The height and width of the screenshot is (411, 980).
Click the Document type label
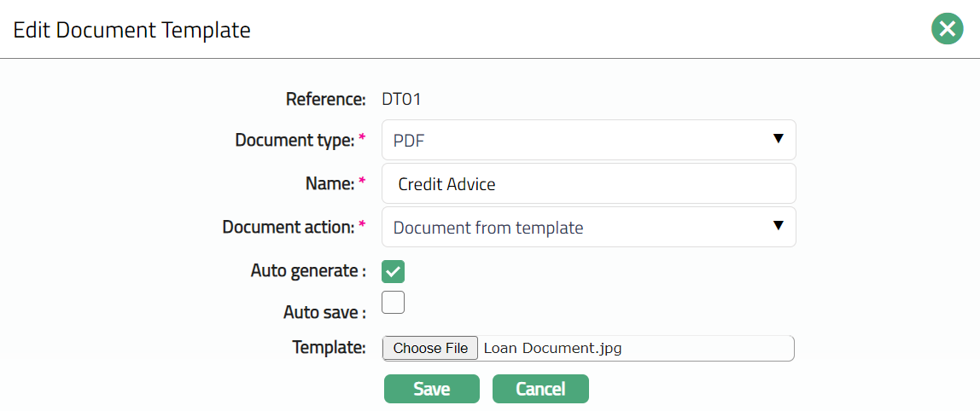point(295,140)
